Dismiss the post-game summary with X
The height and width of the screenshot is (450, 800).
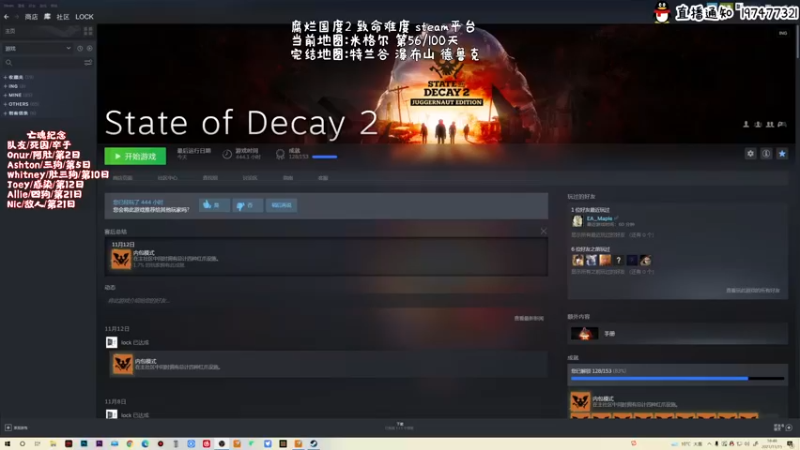click(543, 231)
